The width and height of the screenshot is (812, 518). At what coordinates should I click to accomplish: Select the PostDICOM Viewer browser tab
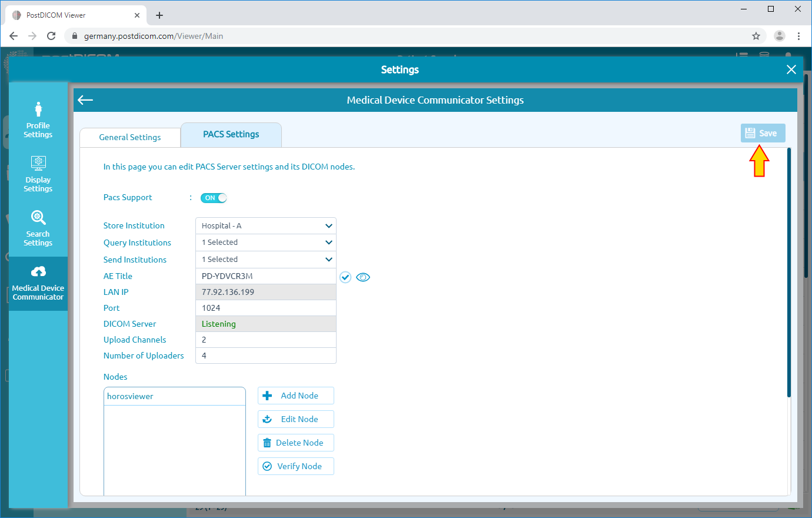pos(75,15)
